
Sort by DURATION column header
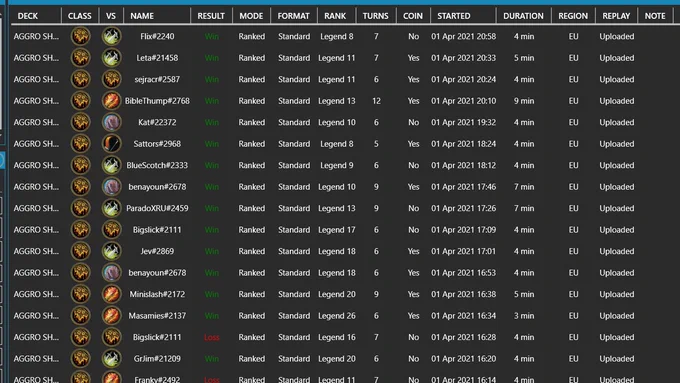(523, 16)
